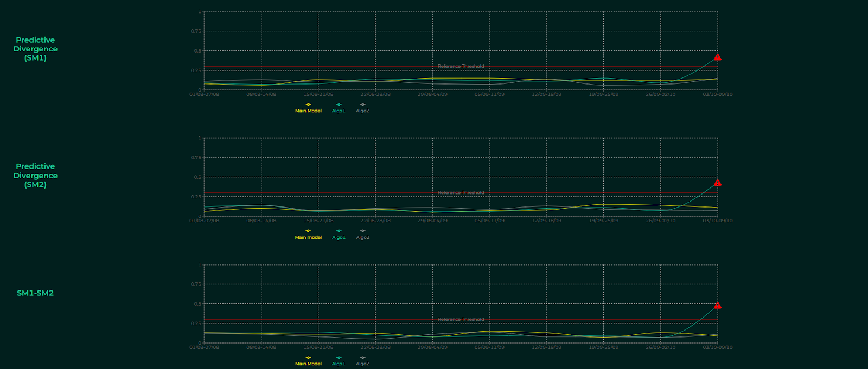The width and height of the screenshot is (868, 369).
Task: Click 22/08-28/08 axis label on SM1 chart
Action: 375,94
